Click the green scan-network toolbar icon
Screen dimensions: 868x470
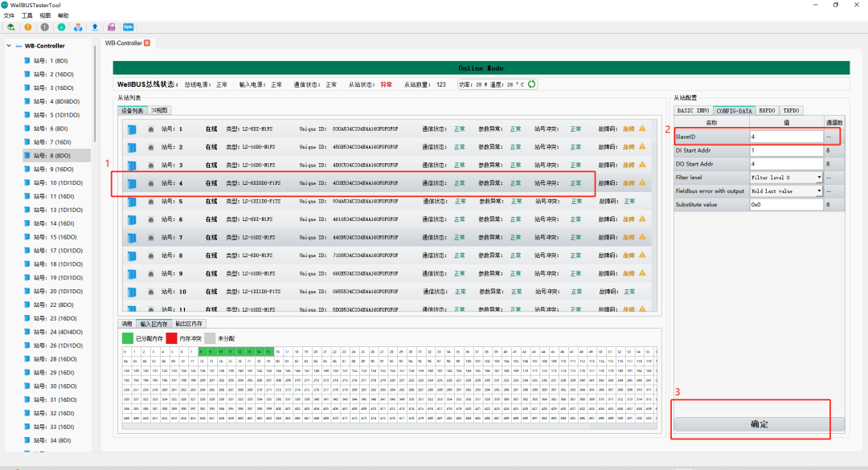[x=10, y=27]
